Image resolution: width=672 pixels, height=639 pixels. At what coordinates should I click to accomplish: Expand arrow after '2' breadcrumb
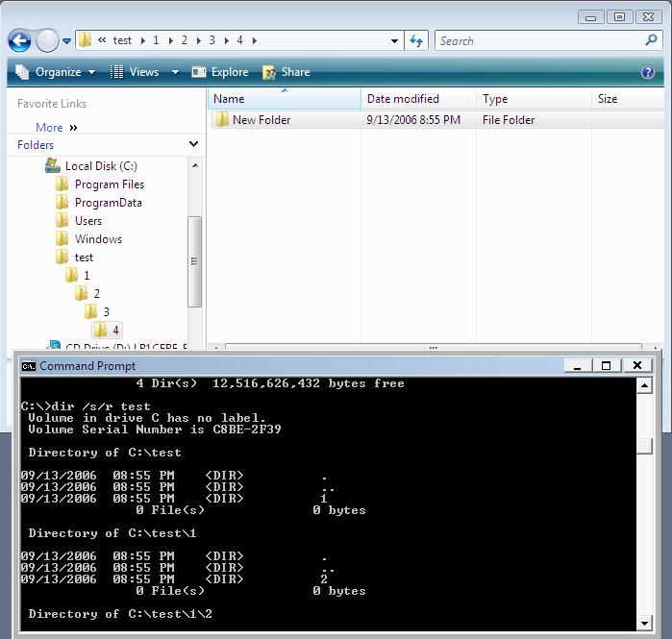(x=199, y=40)
